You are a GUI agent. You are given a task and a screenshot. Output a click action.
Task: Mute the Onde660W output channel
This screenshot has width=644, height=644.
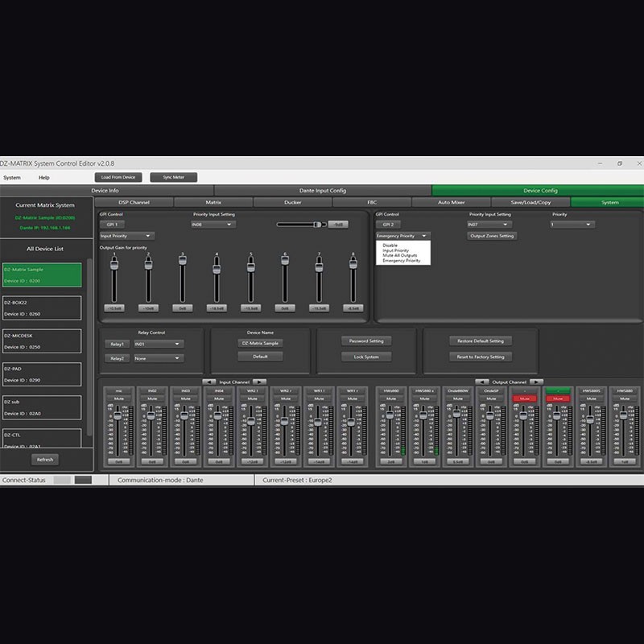(458, 398)
